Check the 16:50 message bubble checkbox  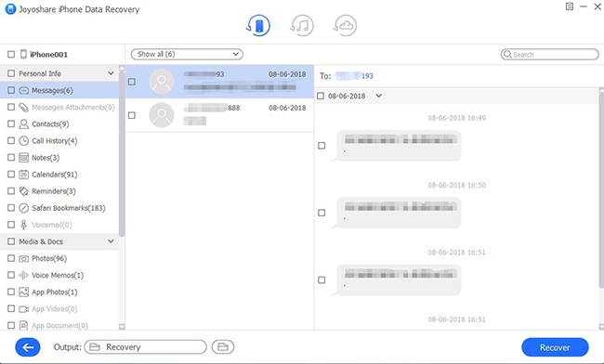pos(322,213)
